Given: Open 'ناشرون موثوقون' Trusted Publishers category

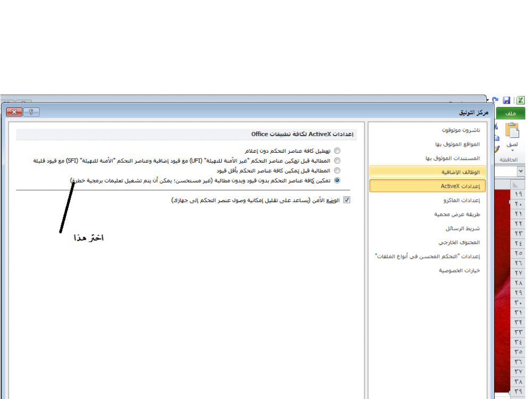Looking at the screenshot, I should pos(461,130).
